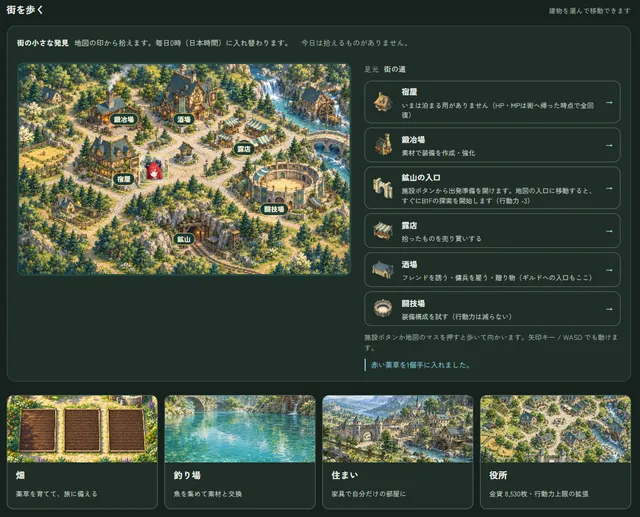Click the tavern (酒場) building icon
The height and width of the screenshot is (517, 640).
(383, 270)
